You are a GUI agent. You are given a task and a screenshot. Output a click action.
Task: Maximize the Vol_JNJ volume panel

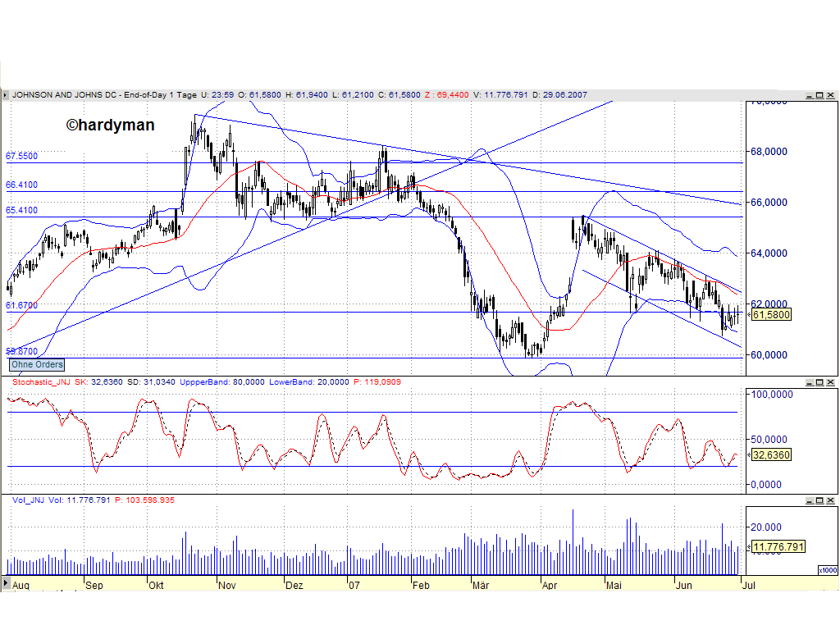pos(819,499)
